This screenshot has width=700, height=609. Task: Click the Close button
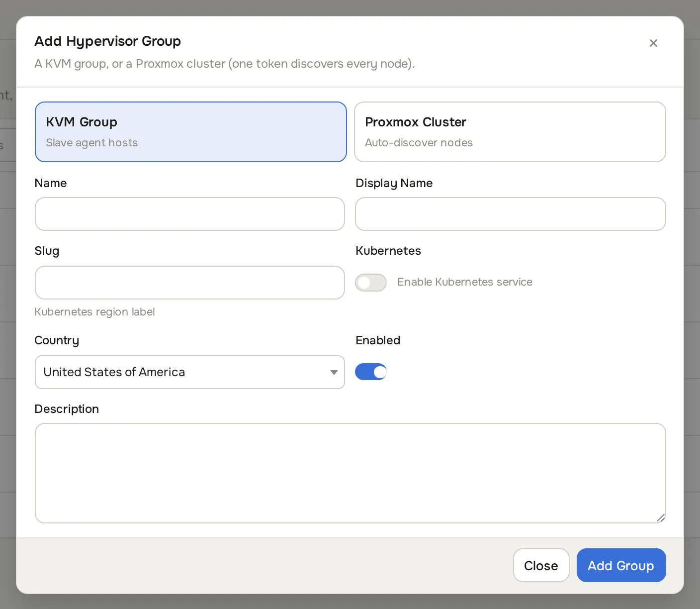541,565
